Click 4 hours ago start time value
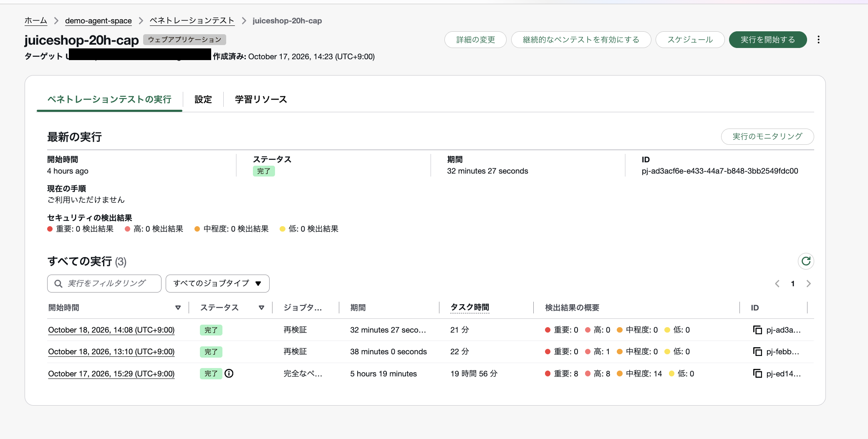This screenshot has width=868, height=439. [68, 171]
